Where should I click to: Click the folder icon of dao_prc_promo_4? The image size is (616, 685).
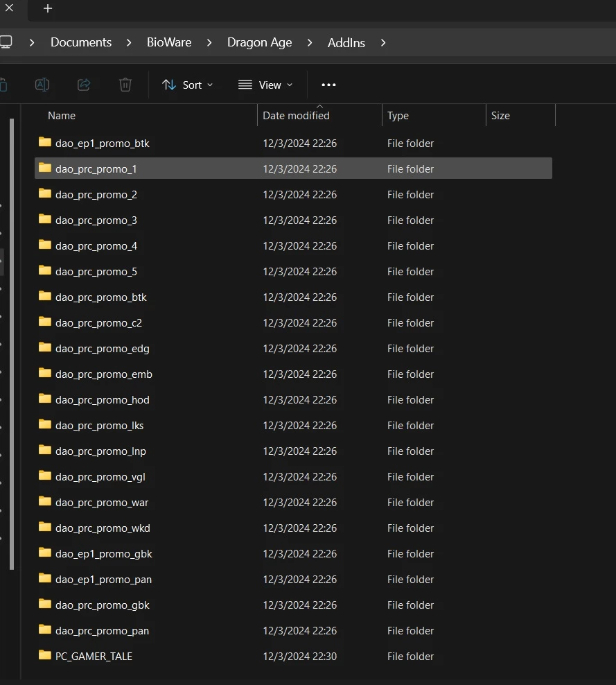[x=45, y=245]
